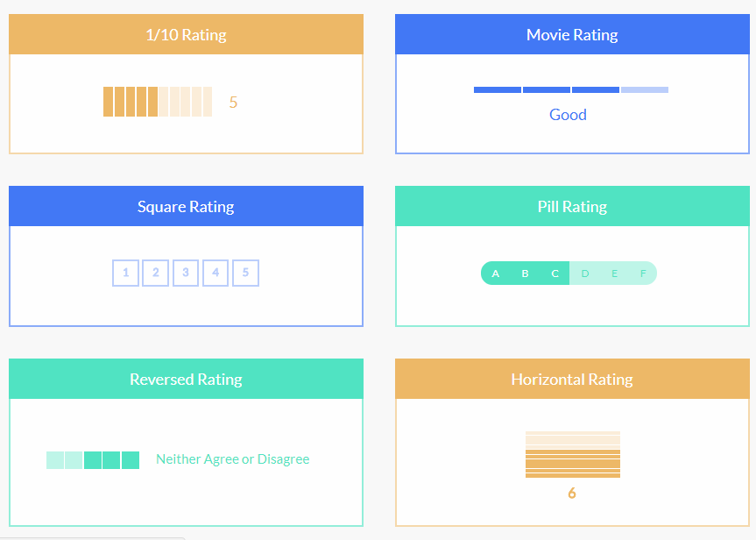Select square rating box 2
The height and width of the screenshot is (540, 756).
pos(156,273)
